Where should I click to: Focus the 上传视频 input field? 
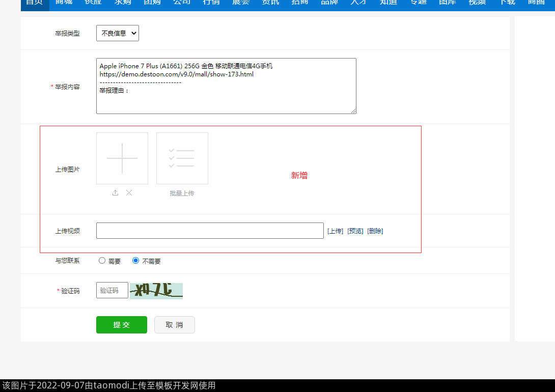click(x=210, y=231)
